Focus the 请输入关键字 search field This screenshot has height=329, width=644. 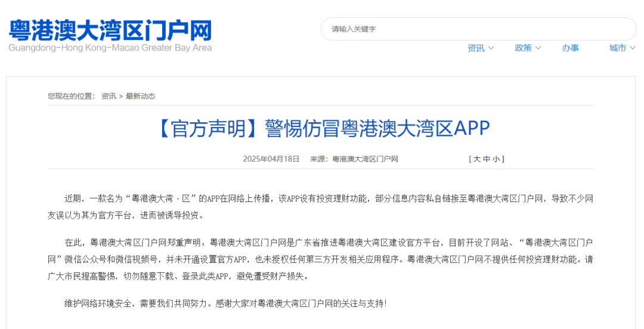pyautogui.click(x=478, y=29)
